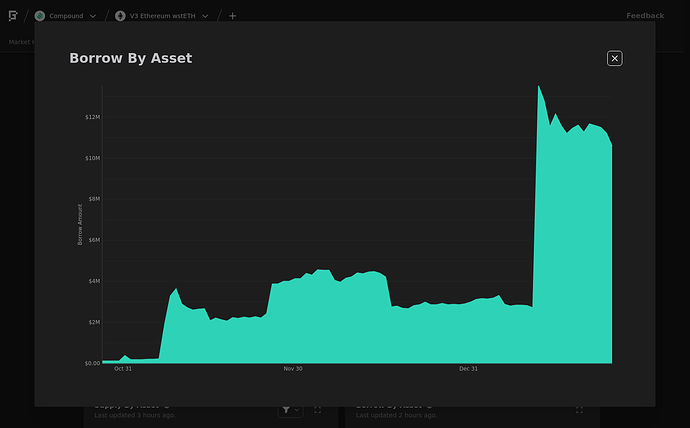
Task: Expand Borrow By Asset card fullscreen icon
Action: point(579,410)
